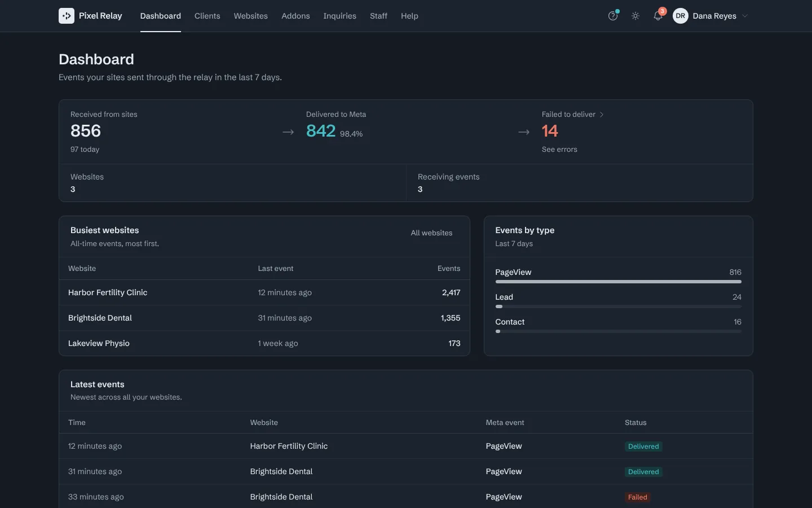Screen dimensions: 812x508
Task: Click the 98.4% delivery rate
Action: coord(351,134)
